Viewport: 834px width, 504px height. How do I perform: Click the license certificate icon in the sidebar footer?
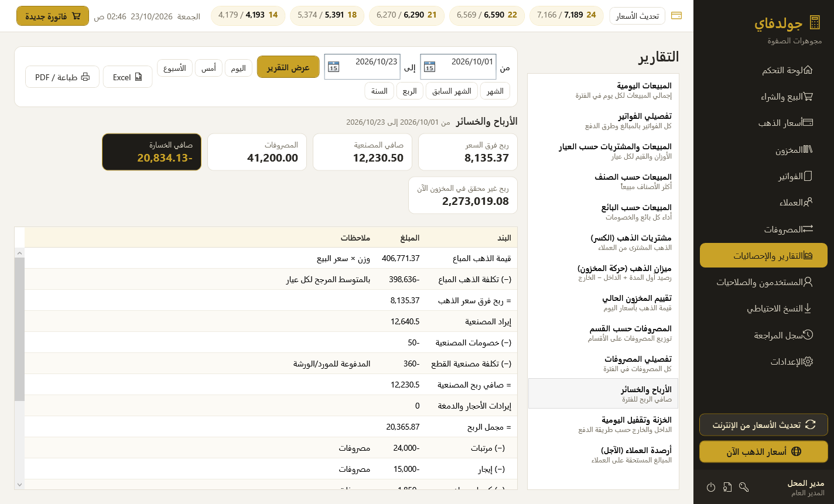tap(727, 487)
